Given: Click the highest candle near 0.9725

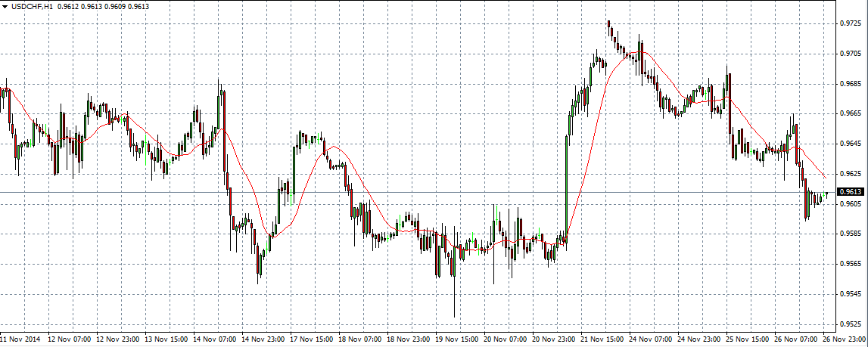Looking at the screenshot, I should pos(608,26).
